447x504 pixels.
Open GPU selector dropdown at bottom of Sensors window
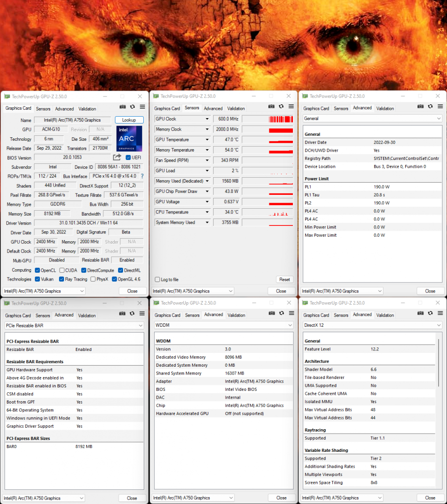tap(192, 291)
